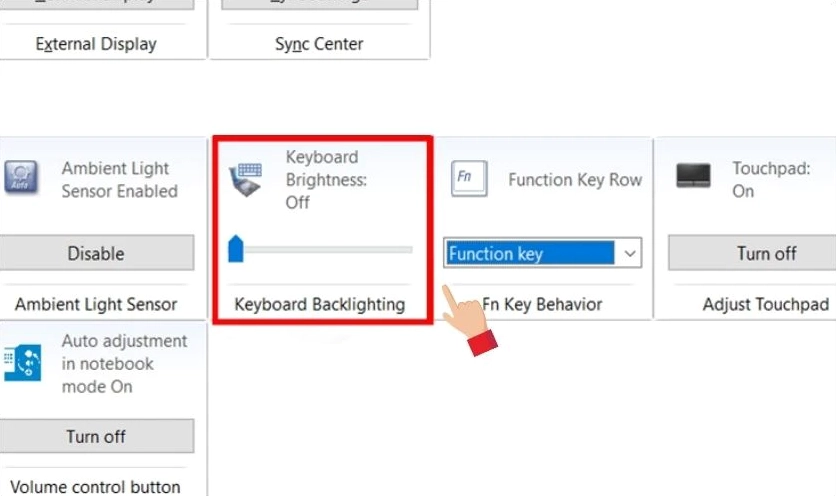Click the External Display label

pyautogui.click(x=96, y=44)
